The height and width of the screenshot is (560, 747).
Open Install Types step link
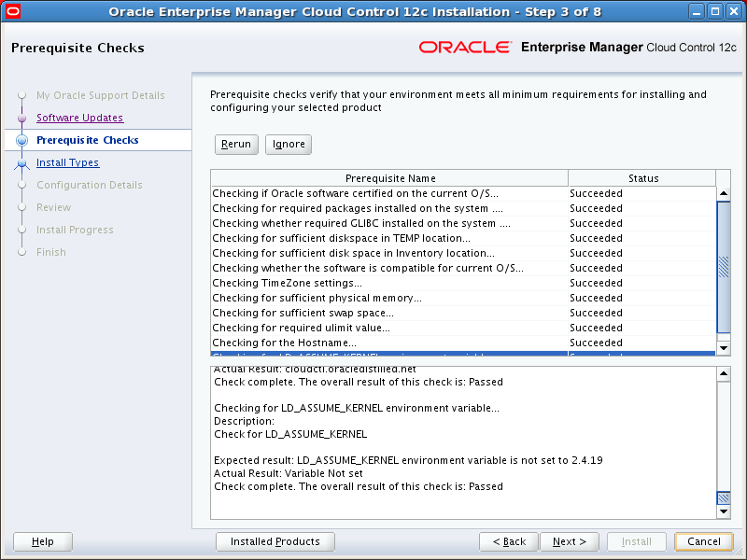pyautogui.click(x=67, y=162)
